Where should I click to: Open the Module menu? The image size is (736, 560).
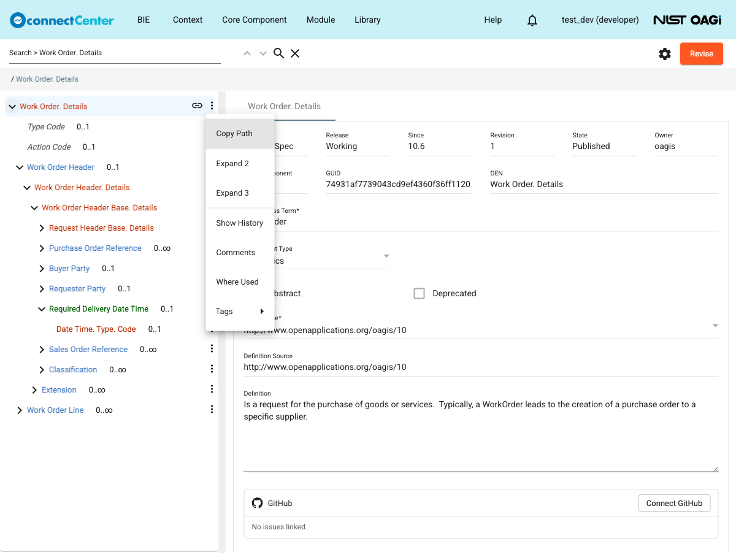point(321,20)
